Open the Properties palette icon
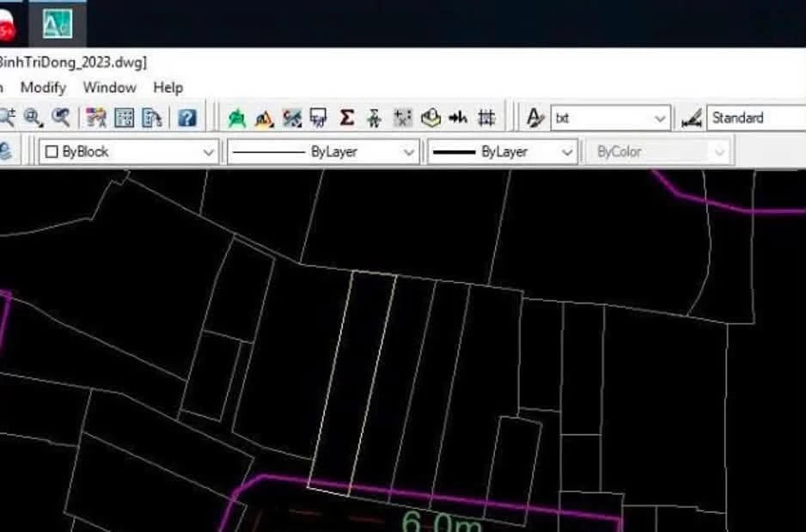 (96, 118)
